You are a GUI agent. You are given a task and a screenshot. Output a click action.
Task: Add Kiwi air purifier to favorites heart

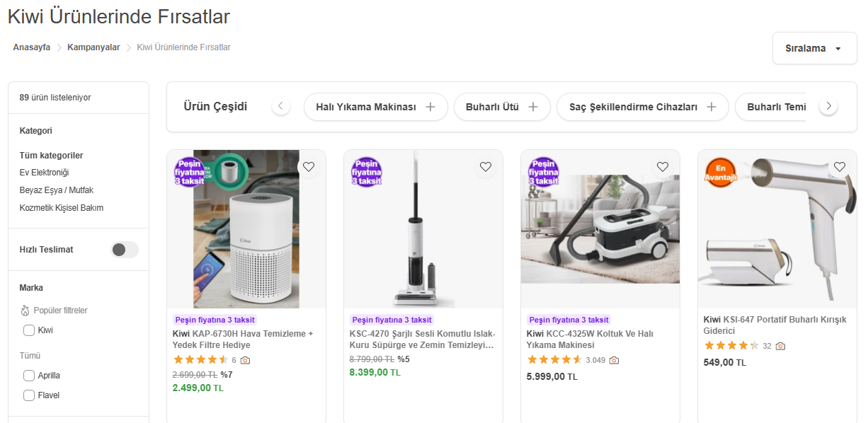click(309, 167)
